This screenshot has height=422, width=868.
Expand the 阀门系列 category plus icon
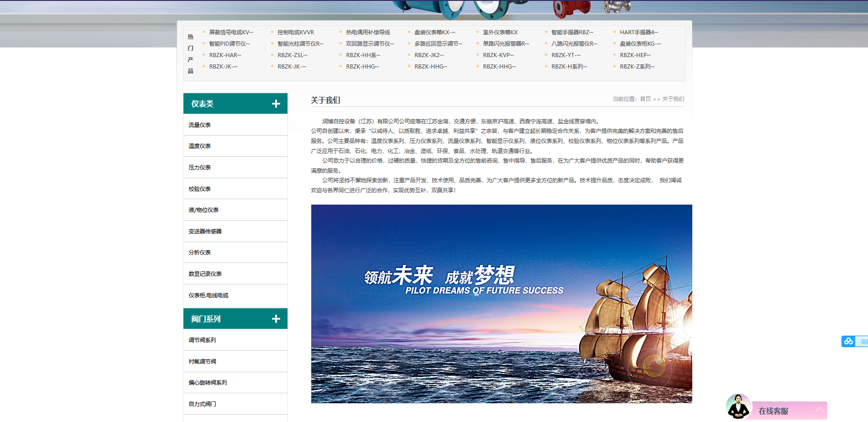[x=276, y=319]
